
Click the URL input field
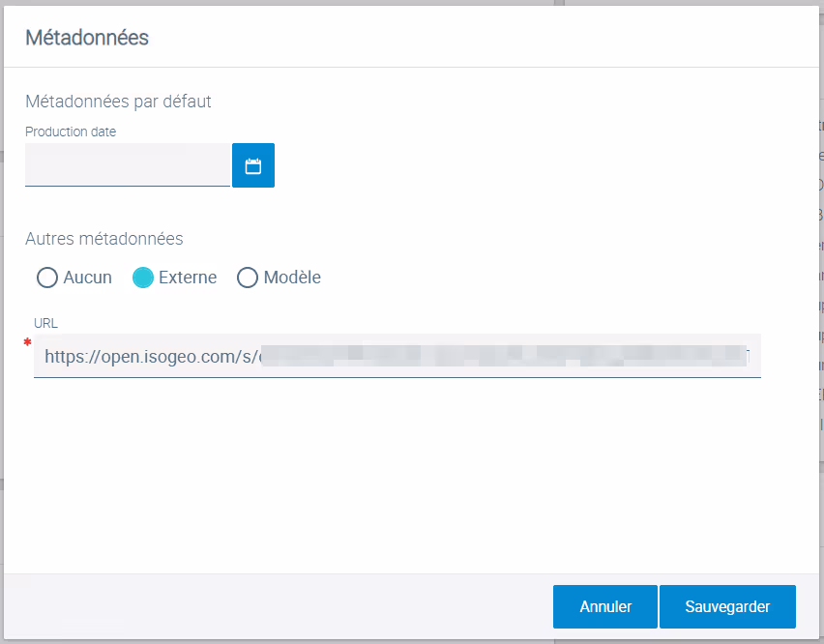pyautogui.click(x=397, y=356)
